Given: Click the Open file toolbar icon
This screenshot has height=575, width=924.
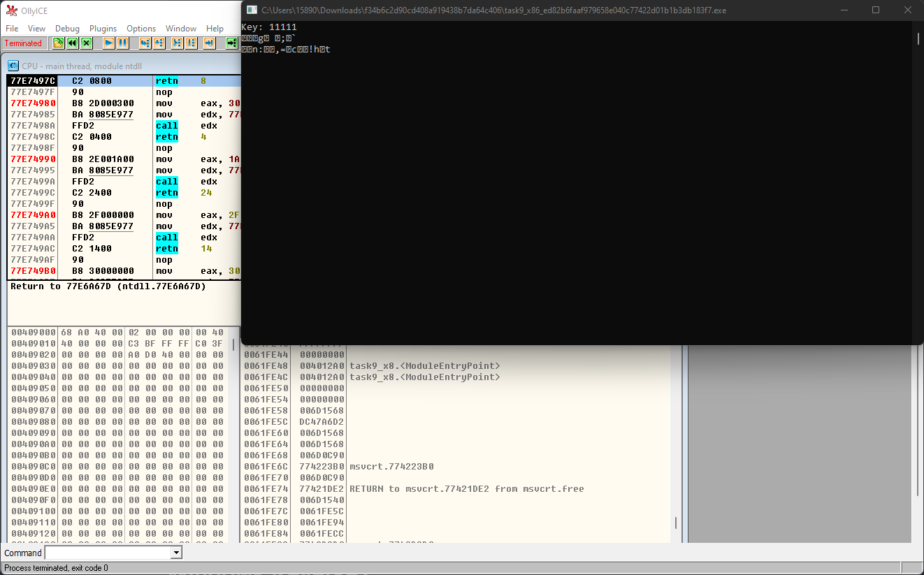Looking at the screenshot, I should coord(59,43).
